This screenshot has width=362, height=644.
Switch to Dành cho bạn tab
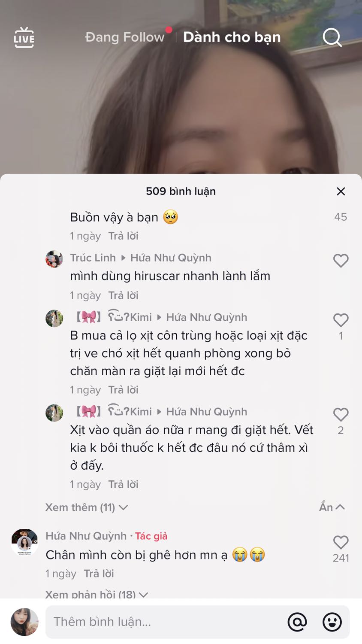(x=232, y=37)
